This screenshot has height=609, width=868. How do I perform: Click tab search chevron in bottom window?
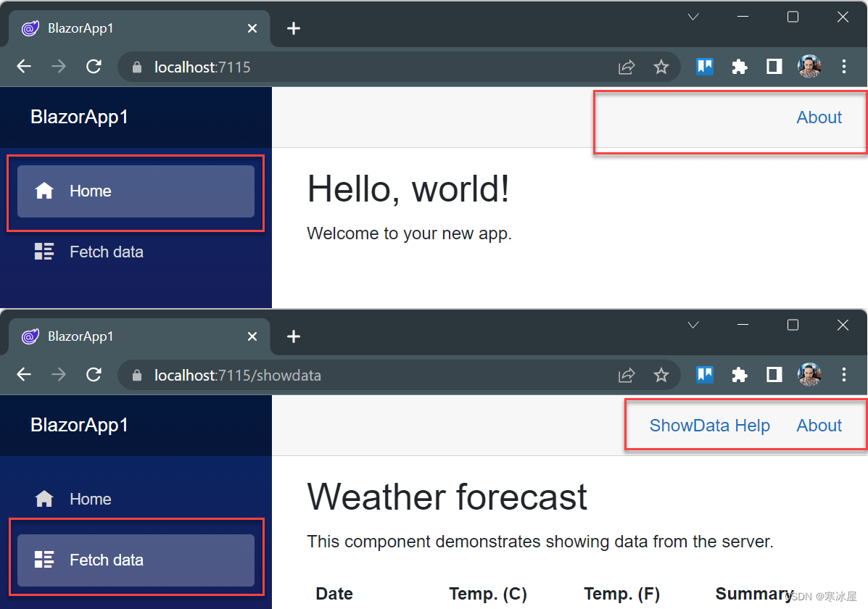coord(693,325)
